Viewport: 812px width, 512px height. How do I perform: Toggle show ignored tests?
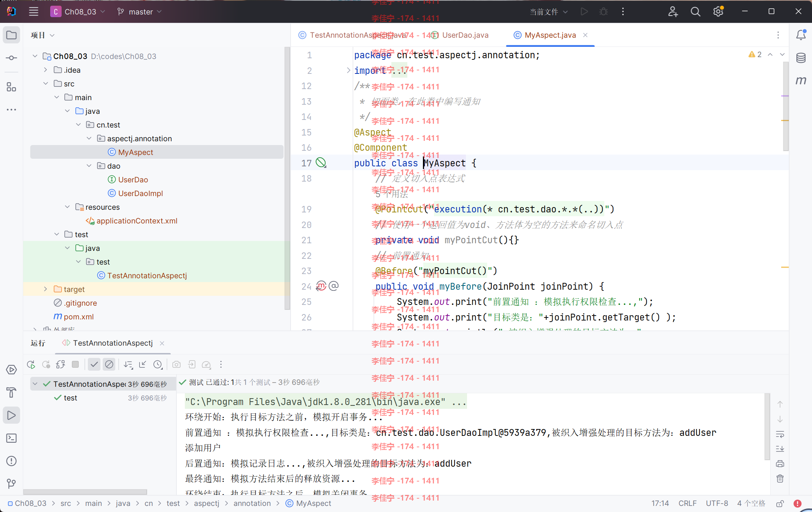coord(109,365)
